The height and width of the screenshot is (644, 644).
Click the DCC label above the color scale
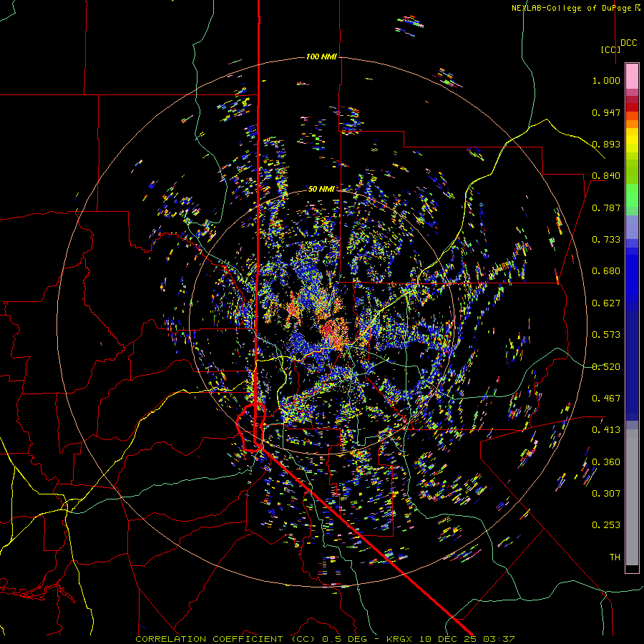(628, 43)
